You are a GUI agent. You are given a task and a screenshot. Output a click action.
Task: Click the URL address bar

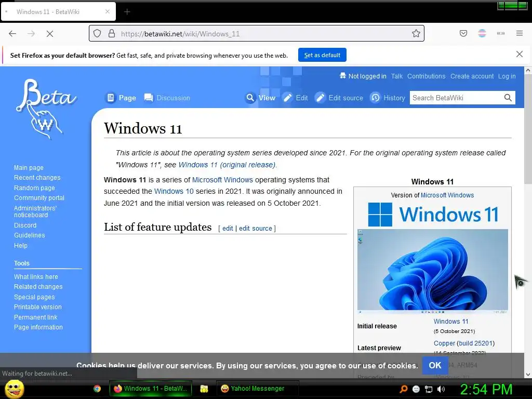point(257,33)
